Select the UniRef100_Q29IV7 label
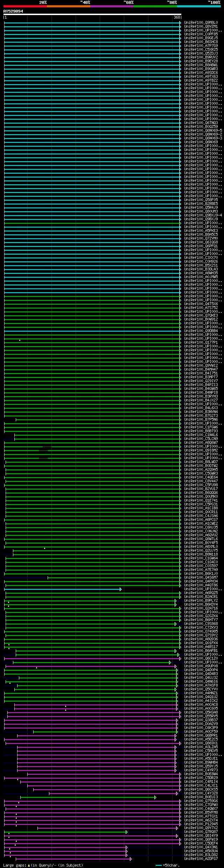The height and width of the screenshot is (868, 224). (x=201, y=381)
